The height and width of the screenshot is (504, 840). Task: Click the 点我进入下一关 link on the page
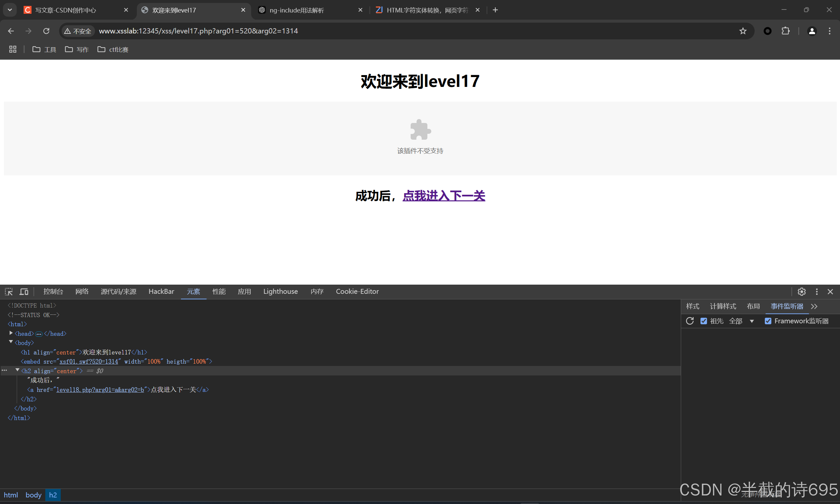point(443,196)
